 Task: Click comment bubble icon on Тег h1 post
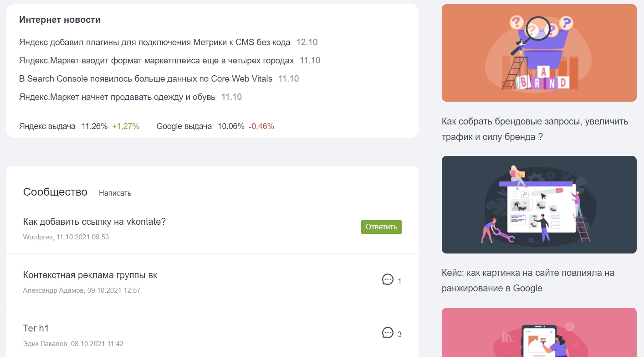click(388, 333)
